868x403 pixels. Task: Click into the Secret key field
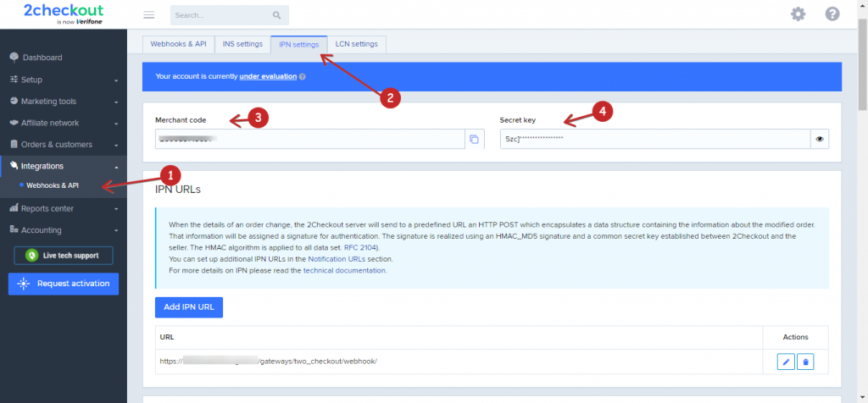653,139
